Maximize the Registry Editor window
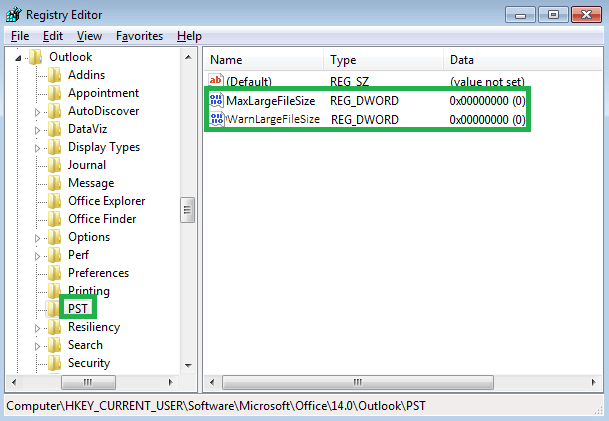 553,15
